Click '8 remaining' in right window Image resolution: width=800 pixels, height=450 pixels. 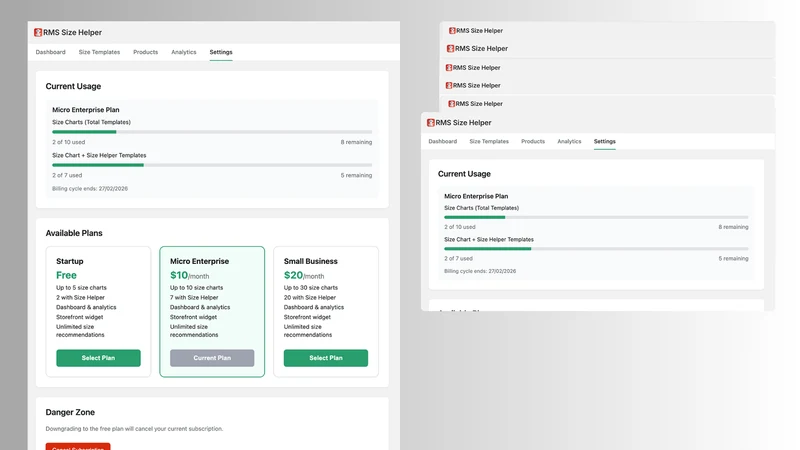733,227
